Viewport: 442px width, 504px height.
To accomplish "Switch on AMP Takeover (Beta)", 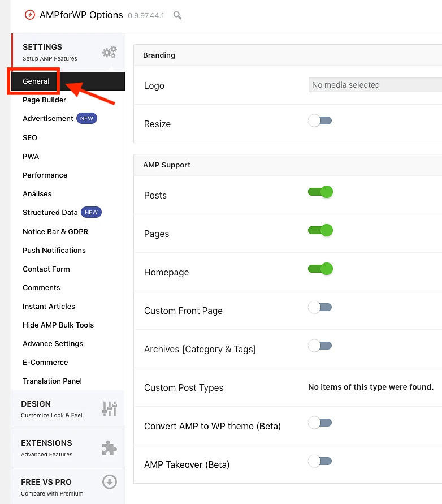I will pyautogui.click(x=320, y=461).
